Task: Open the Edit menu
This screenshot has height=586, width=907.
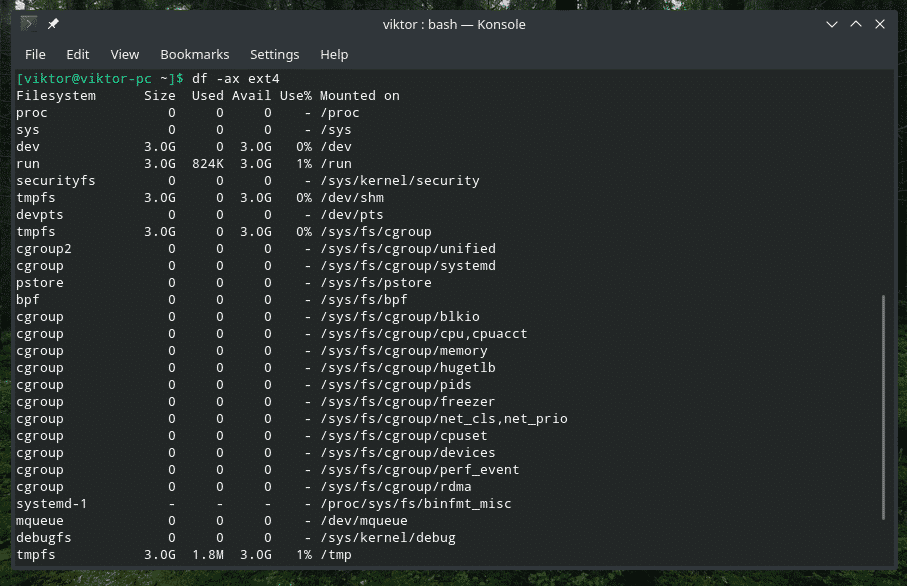Action: (x=78, y=54)
